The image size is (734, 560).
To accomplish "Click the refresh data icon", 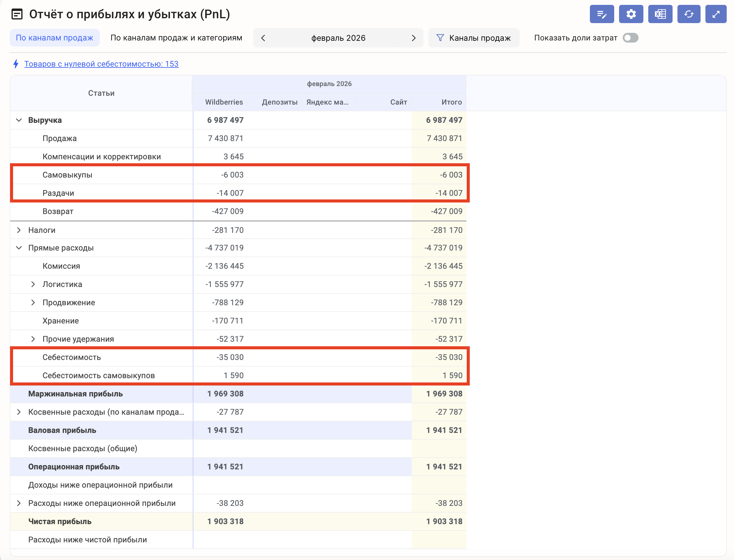I will (x=689, y=14).
